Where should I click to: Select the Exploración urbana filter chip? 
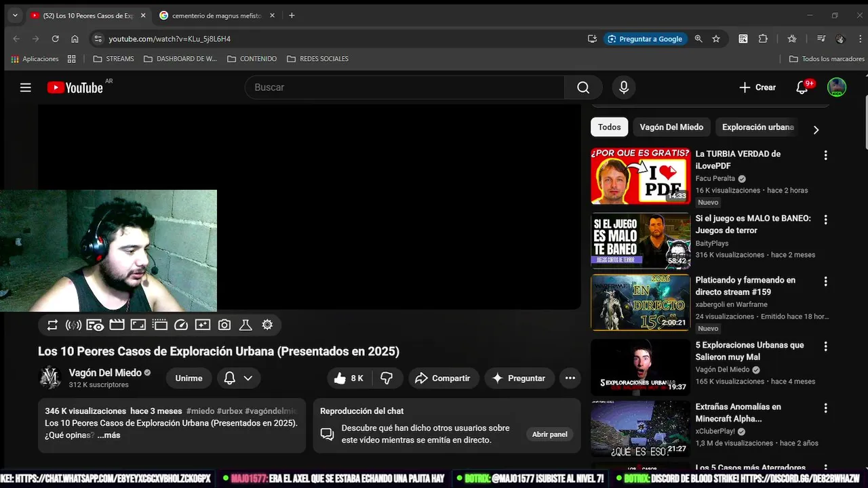pos(757,127)
